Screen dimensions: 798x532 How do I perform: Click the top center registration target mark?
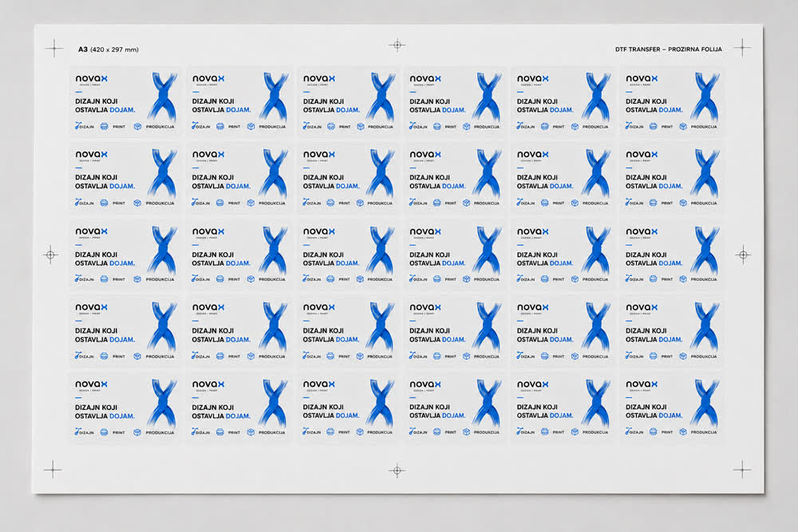point(397,45)
